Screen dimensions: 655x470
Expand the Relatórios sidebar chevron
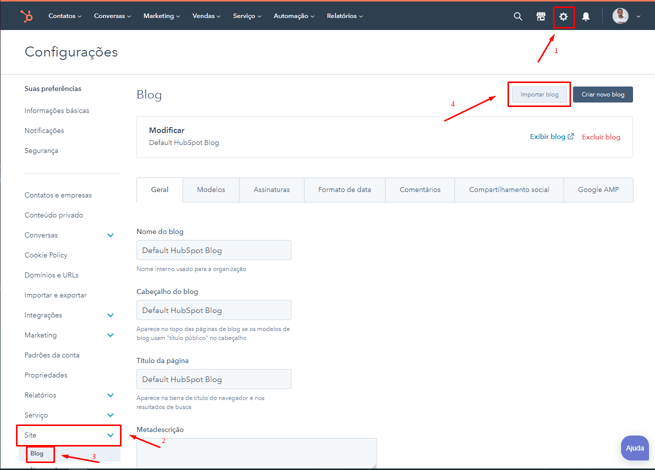click(110, 395)
